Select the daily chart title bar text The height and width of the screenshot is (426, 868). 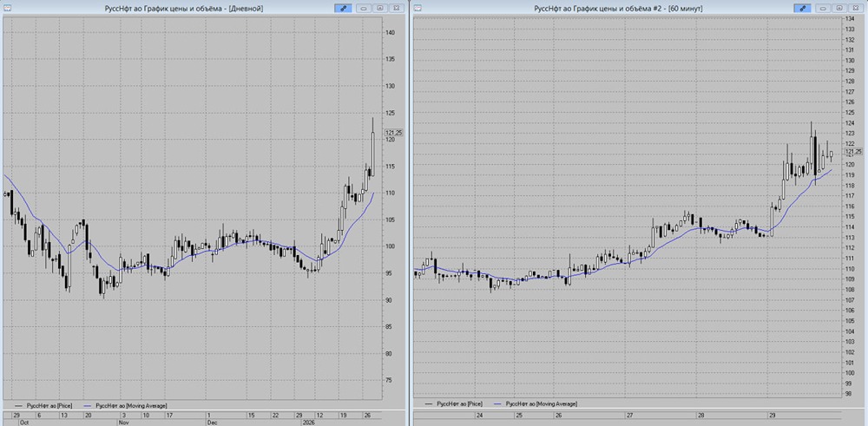[x=184, y=9]
